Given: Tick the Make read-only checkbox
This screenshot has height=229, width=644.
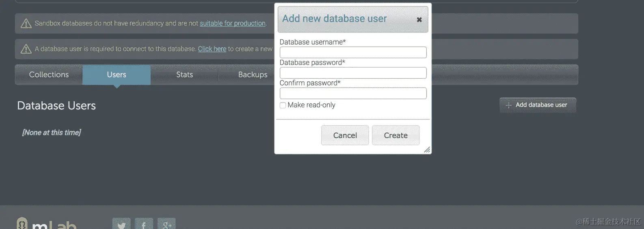Looking at the screenshot, I should tap(283, 105).
